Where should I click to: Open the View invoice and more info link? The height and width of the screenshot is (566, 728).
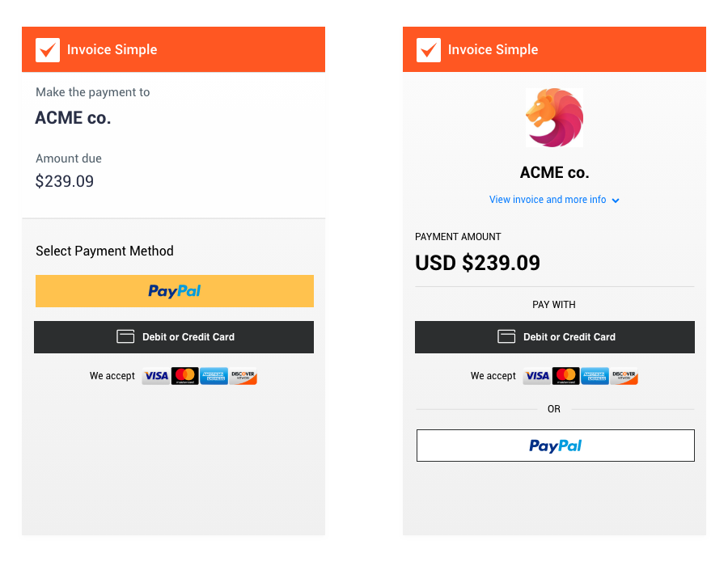tap(548, 200)
